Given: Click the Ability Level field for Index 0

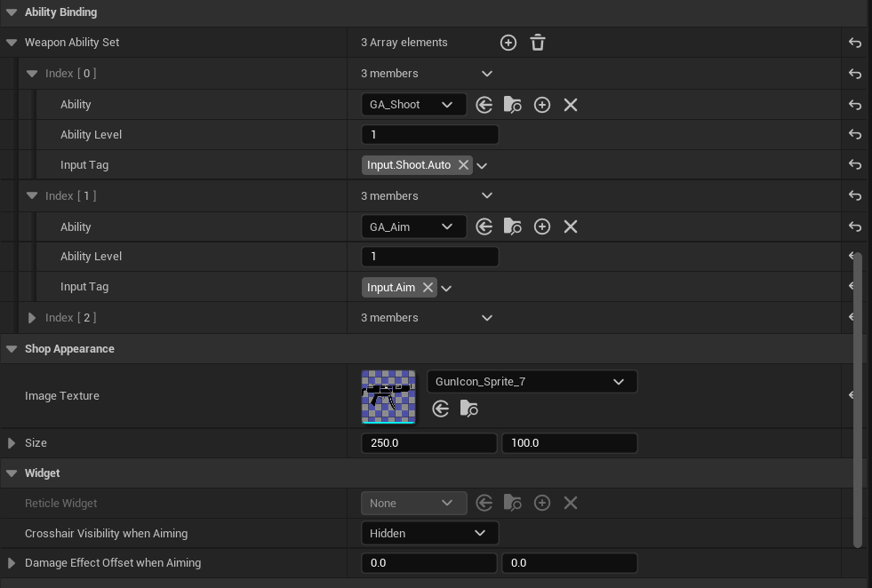Looking at the screenshot, I should [x=429, y=135].
